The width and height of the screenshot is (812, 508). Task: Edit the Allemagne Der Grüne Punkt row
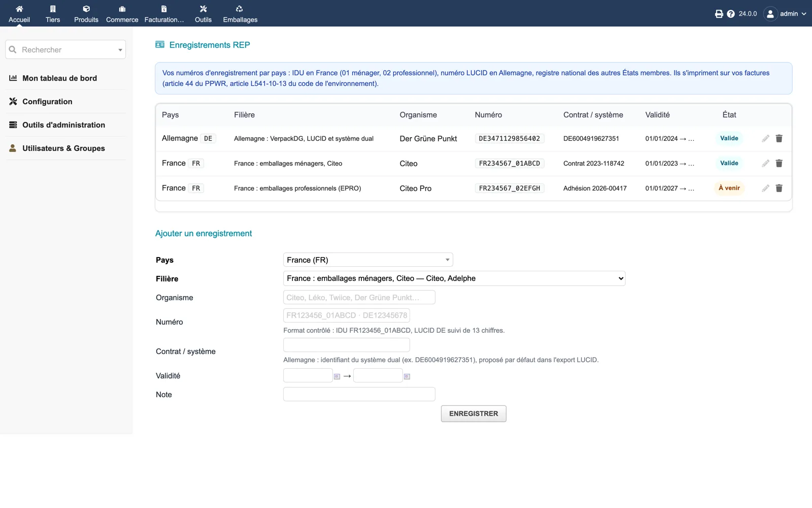click(765, 139)
